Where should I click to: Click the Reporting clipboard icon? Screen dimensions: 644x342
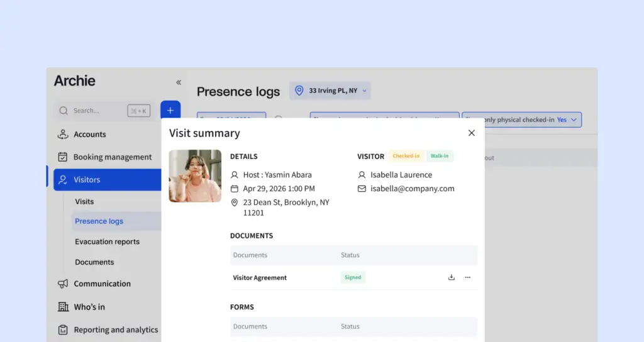[x=63, y=329]
